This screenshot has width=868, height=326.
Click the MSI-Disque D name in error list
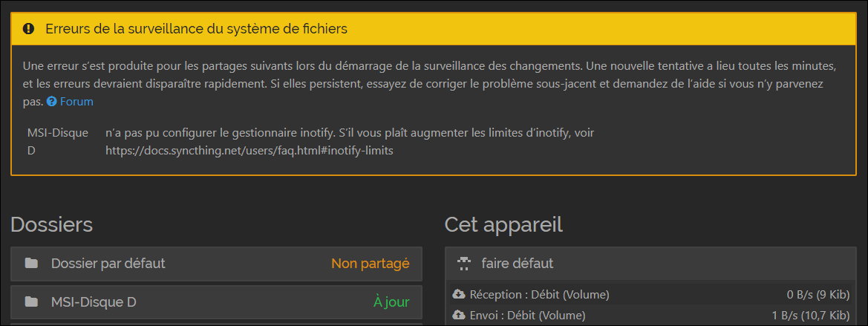(x=58, y=142)
